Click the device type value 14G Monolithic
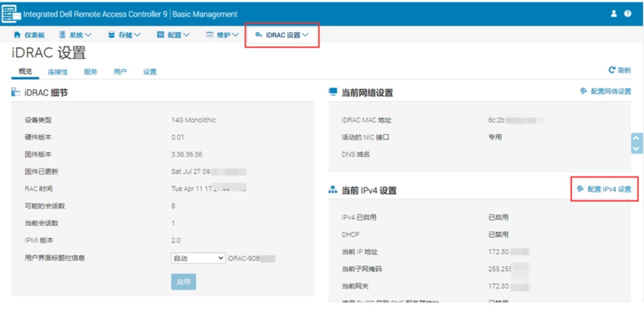Viewport: 644px width, 309px height. pyautogui.click(x=193, y=120)
